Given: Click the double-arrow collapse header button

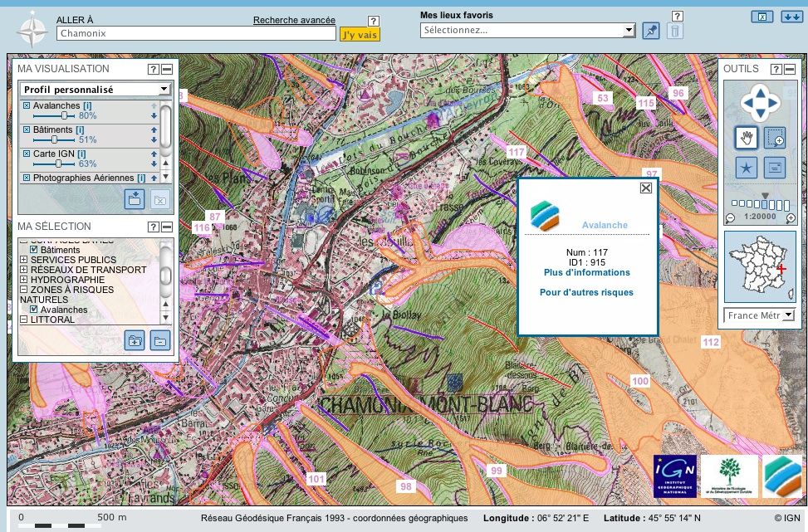Looking at the screenshot, I should (791, 17).
